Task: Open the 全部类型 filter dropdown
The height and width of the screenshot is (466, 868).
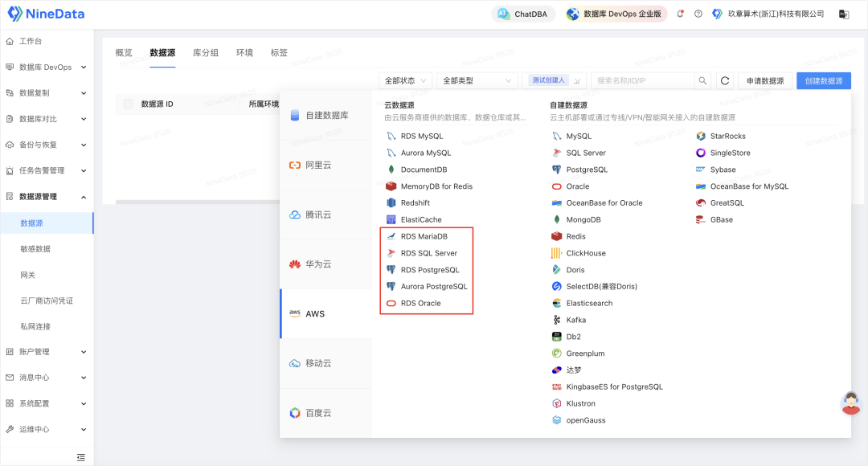Action: click(x=477, y=81)
